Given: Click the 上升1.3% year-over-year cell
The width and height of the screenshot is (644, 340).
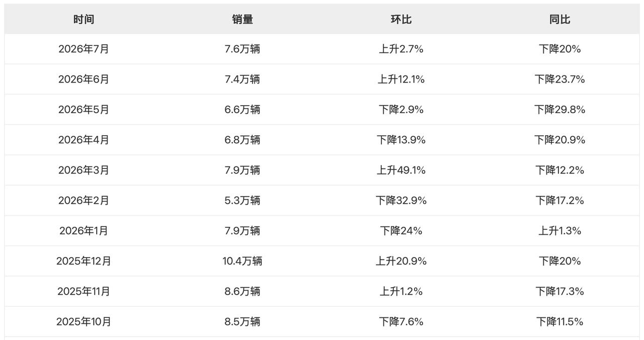Looking at the screenshot, I should pyautogui.click(x=560, y=231).
